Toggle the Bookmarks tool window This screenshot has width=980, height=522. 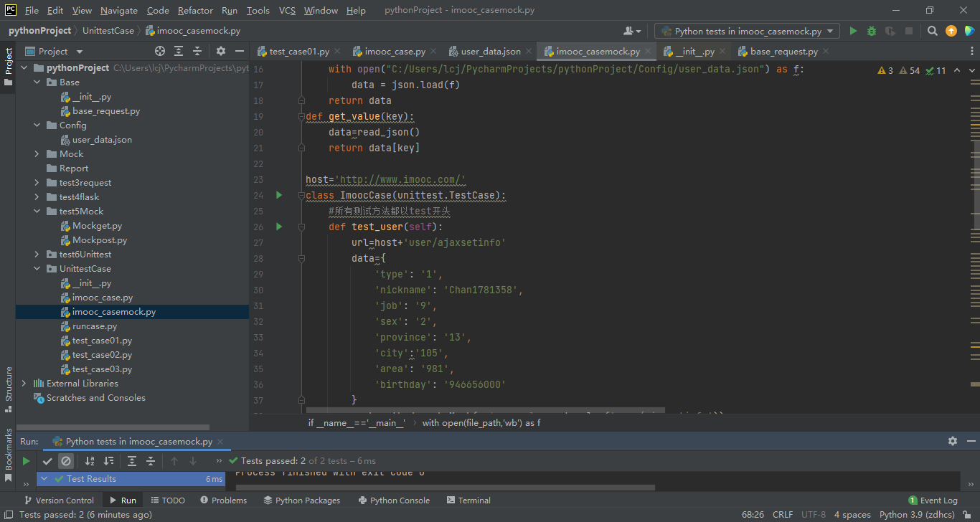pyautogui.click(x=8, y=455)
